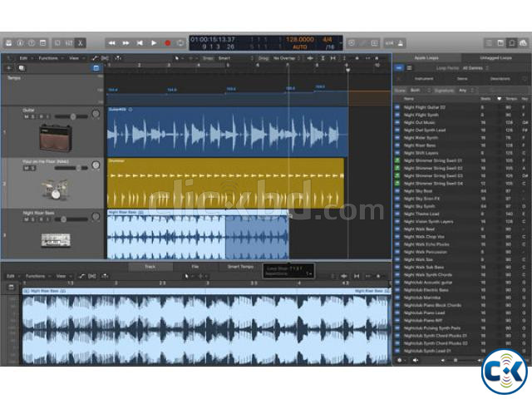Toggle the Count-in button
This screenshot has width=532, height=399.
pos(389,43)
